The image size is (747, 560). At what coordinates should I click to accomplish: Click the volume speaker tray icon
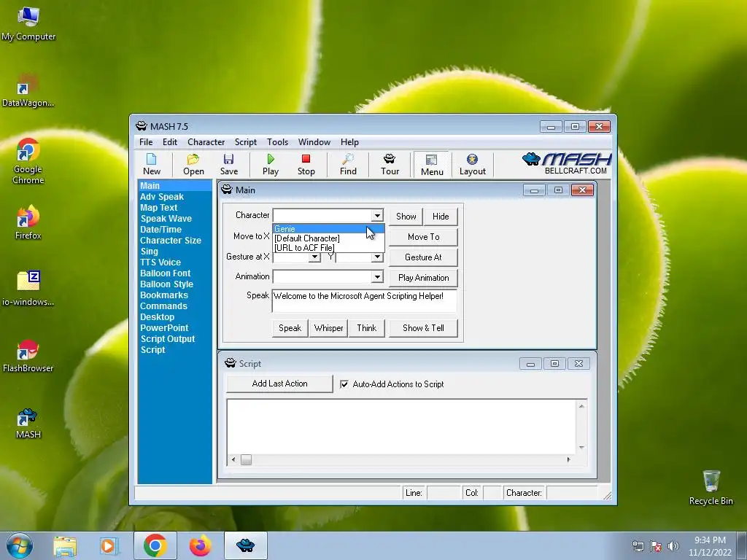point(673,546)
